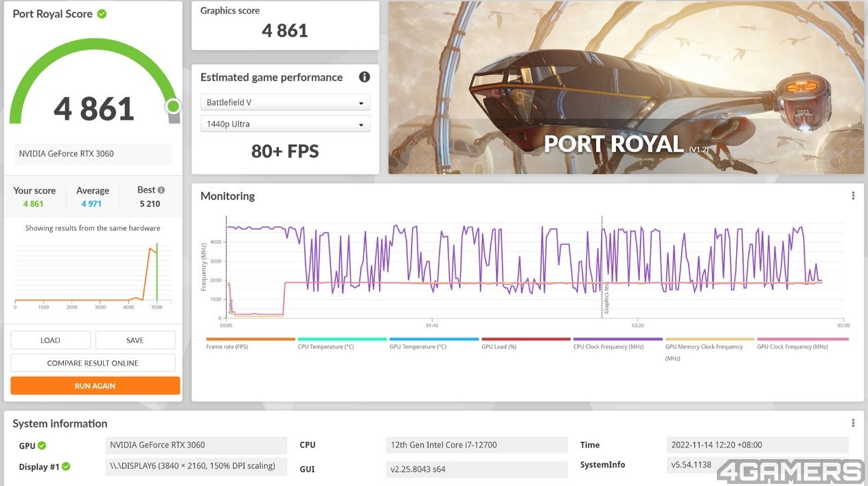The image size is (868, 486).
Task: Click the text 'Showing results from the same hardware'
Action: (x=93, y=228)
